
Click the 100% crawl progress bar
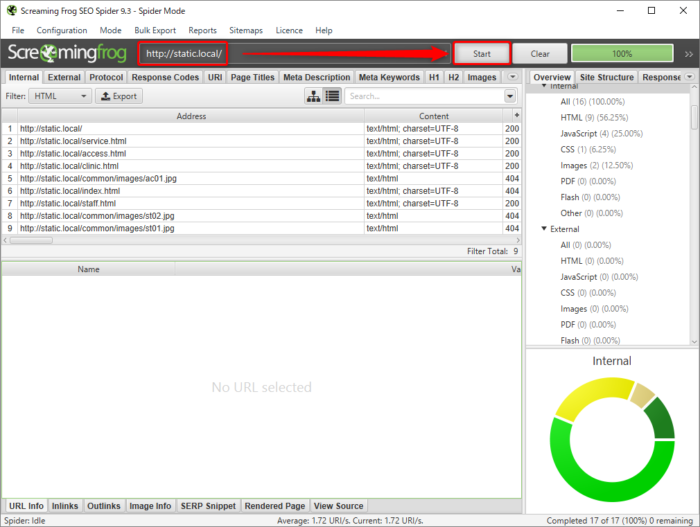click(622, 53)
